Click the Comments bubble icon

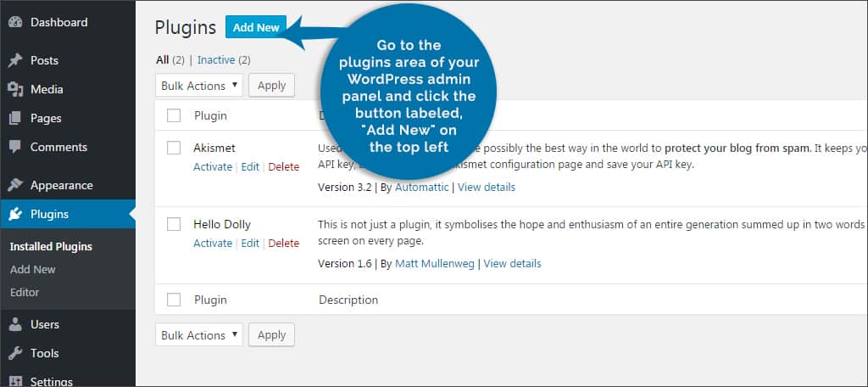coord(15,147)
